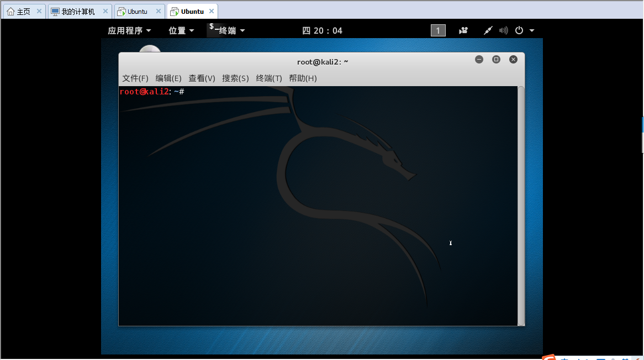Click the power icon in top bar

519,30
